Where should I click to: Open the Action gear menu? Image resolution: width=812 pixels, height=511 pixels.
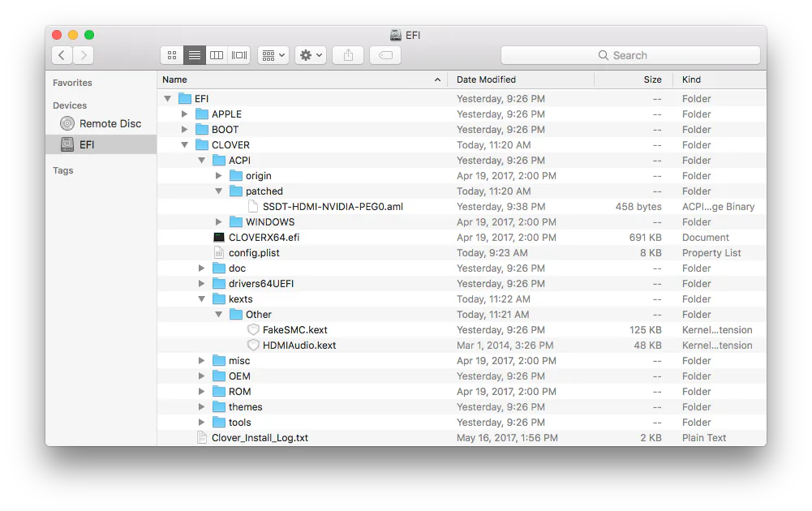coord(311,55)
